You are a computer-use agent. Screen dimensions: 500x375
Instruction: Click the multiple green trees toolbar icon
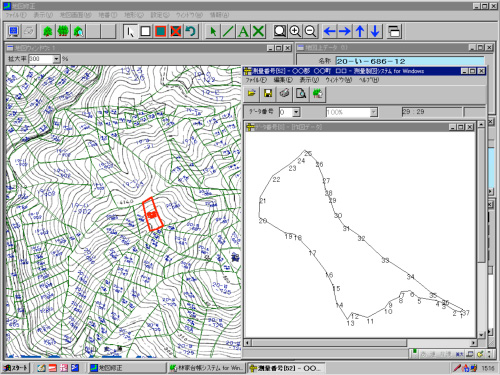tap(63, 31)
